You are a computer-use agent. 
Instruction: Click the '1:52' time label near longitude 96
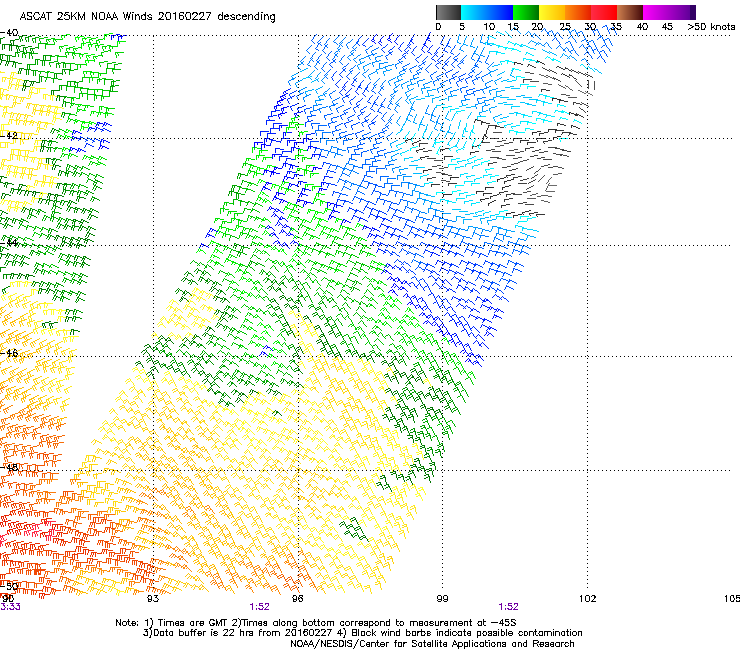260,607
